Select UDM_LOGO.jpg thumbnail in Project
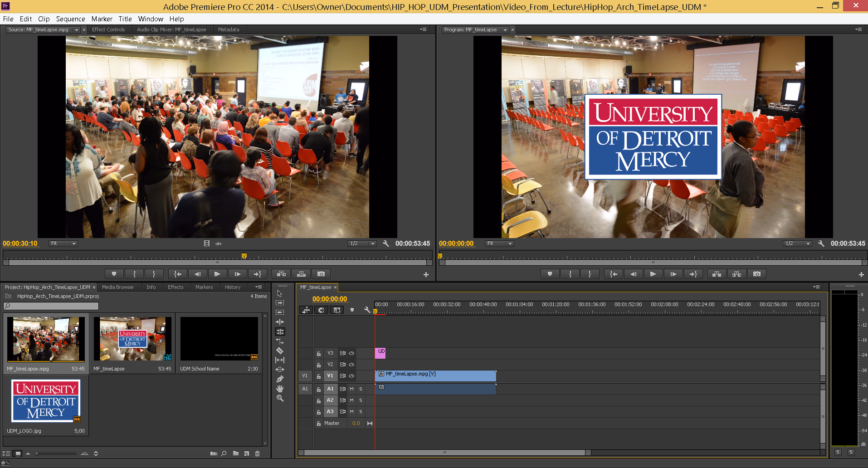This screenshot has height=468, width=868. 46,401
